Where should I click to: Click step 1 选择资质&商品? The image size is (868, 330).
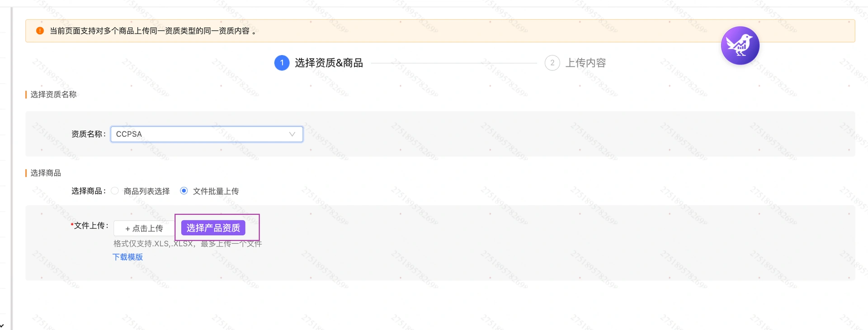319,63
